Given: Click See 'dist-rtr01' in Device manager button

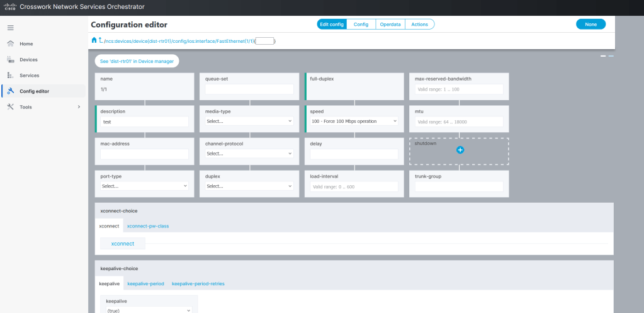Looking at the screenshot, I should 137,61.
